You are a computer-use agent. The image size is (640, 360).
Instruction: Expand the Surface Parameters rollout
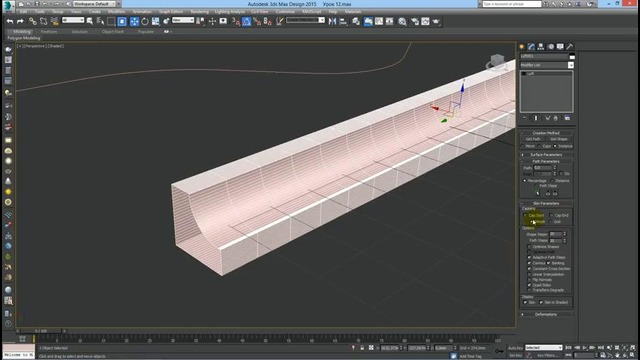point(546,155)
